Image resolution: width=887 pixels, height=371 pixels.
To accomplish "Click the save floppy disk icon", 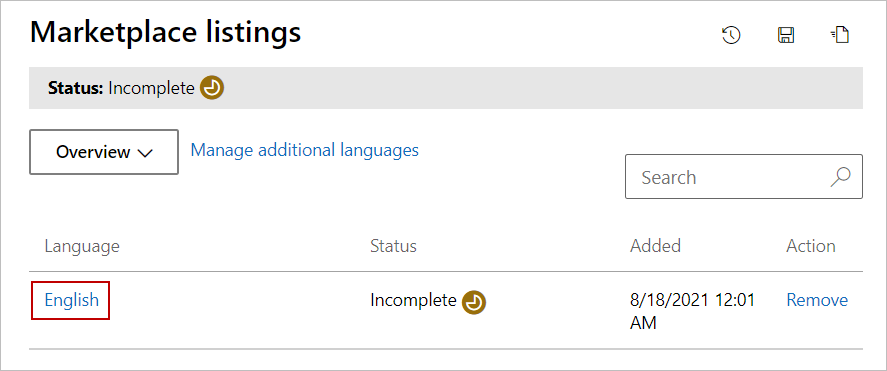I will [x=786, y=36].
